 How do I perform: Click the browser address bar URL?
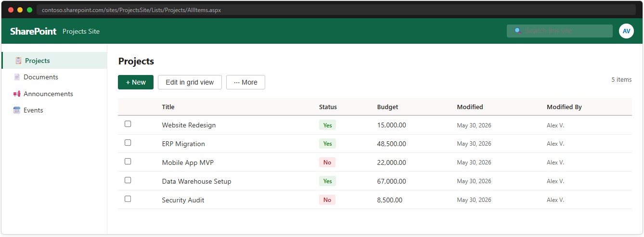(131, 10)
